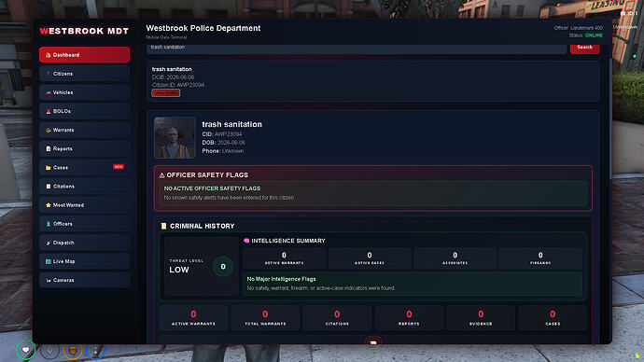Click the Evidence stat card
644x362 pixels.
click(481, 317)
